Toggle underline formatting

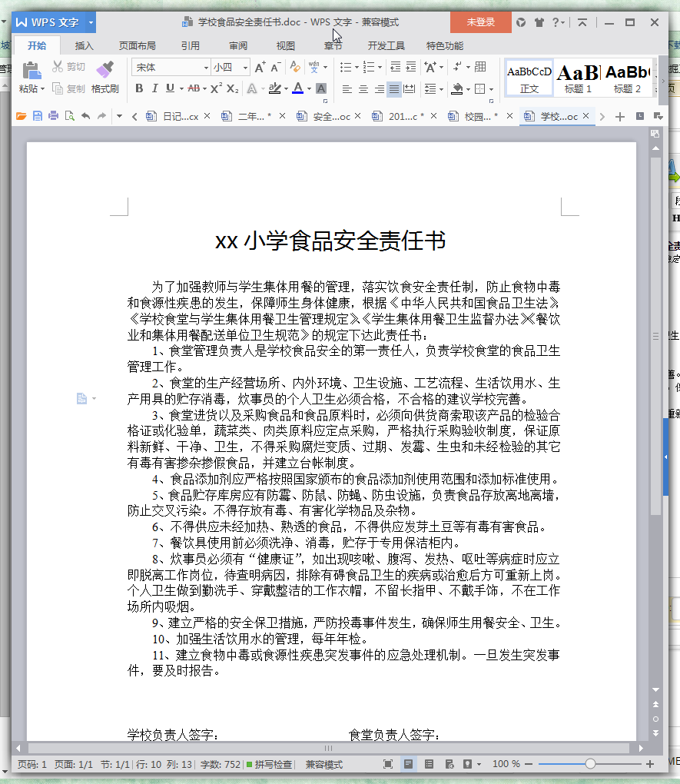click(x=170, y=88)
